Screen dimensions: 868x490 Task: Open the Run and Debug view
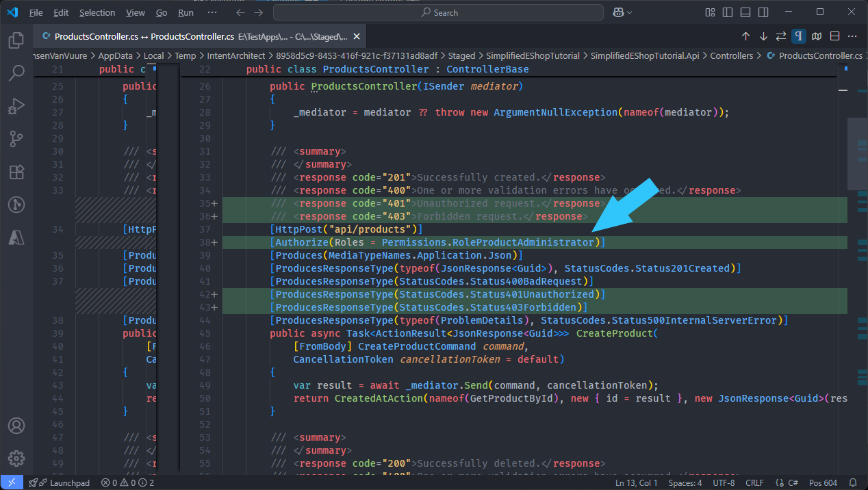tap(16, 106)
